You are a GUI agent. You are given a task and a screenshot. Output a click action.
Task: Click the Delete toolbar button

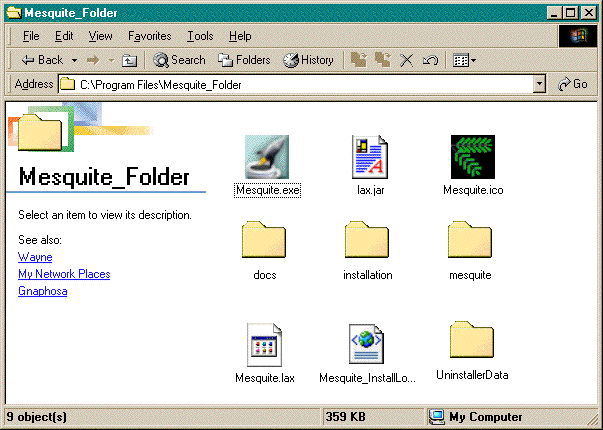tap(407, 60)
